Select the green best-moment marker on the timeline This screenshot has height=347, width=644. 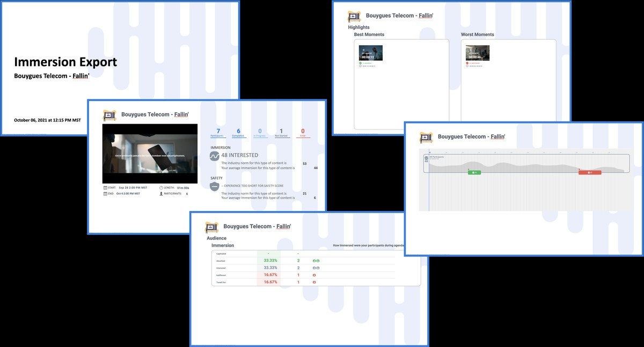474,172
